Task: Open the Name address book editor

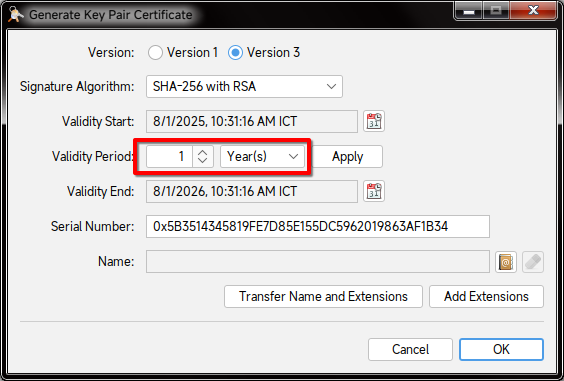Action: pyautogui.click(x=506, y=262)
